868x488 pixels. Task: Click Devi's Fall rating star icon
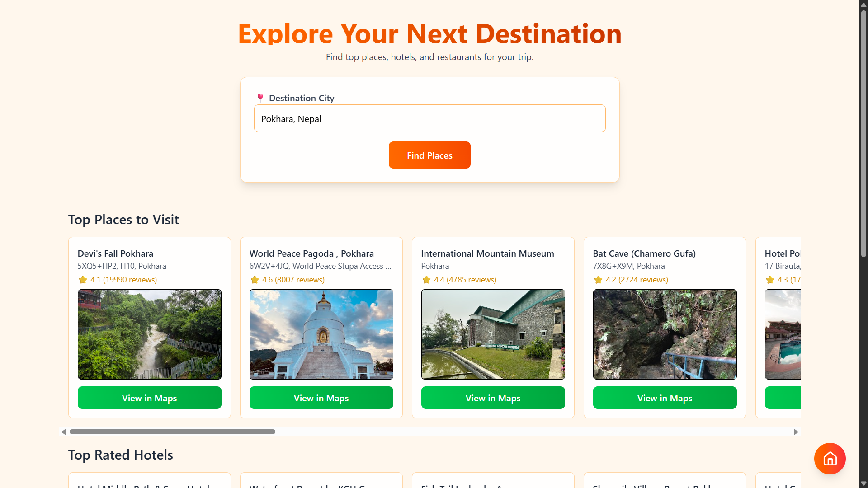[x=83, y=280]
